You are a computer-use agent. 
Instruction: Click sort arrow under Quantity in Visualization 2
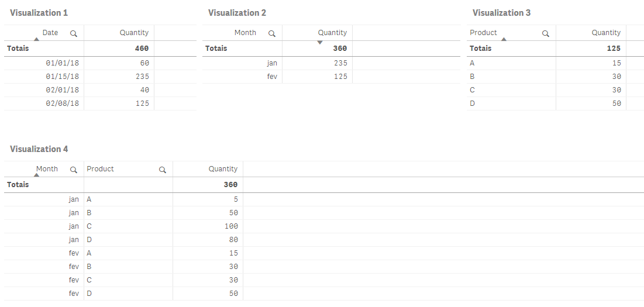pos(319,42)
